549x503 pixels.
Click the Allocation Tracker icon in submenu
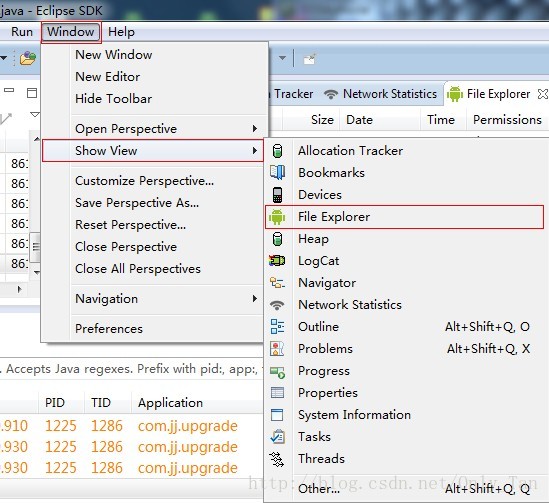pyautogui.click(x=277, y=151)
